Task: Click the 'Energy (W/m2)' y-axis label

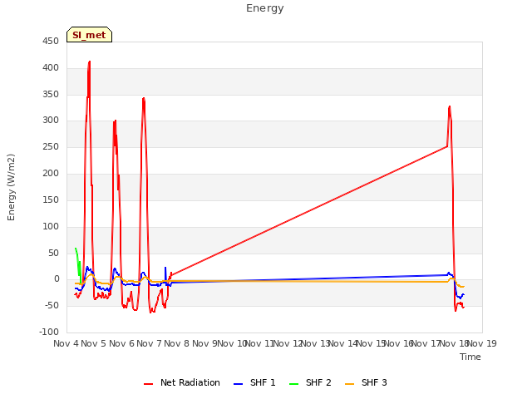Action: [x=11, y=187]
